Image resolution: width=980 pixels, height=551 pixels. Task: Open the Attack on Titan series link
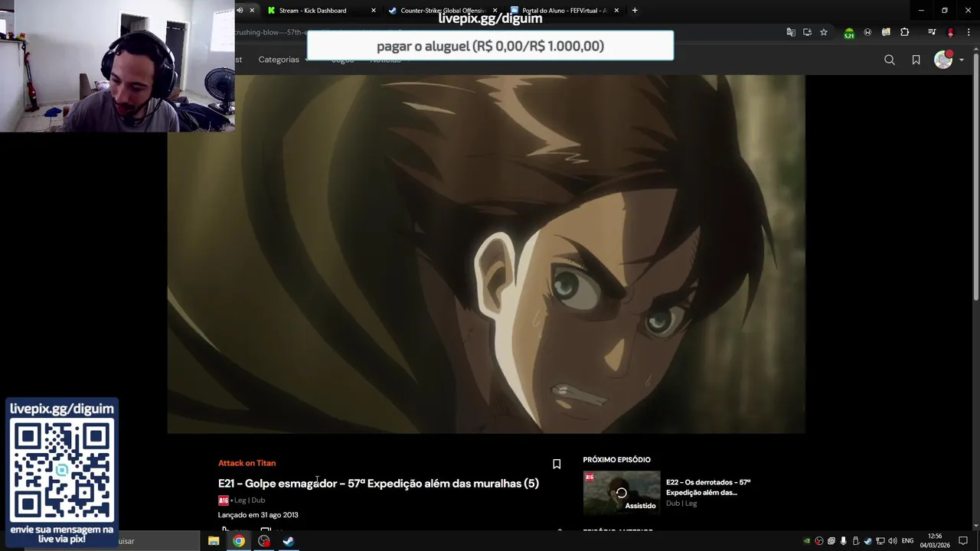(247, 463)
